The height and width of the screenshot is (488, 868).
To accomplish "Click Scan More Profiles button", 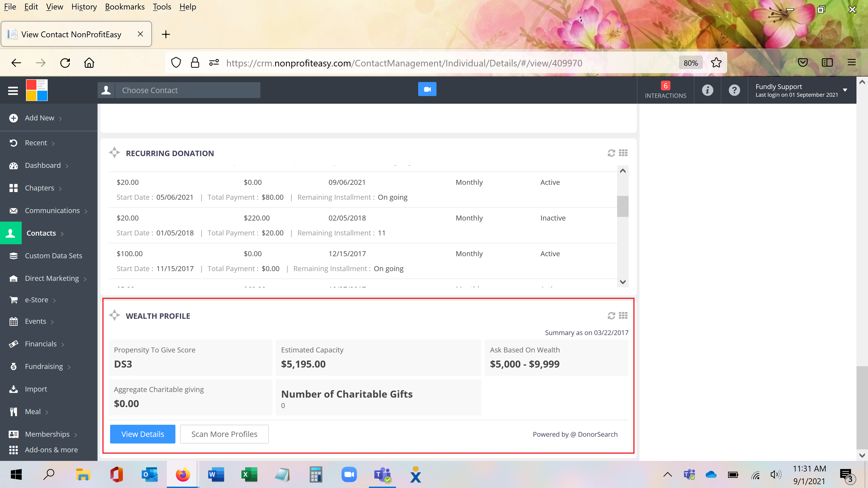I will (224, 434).
